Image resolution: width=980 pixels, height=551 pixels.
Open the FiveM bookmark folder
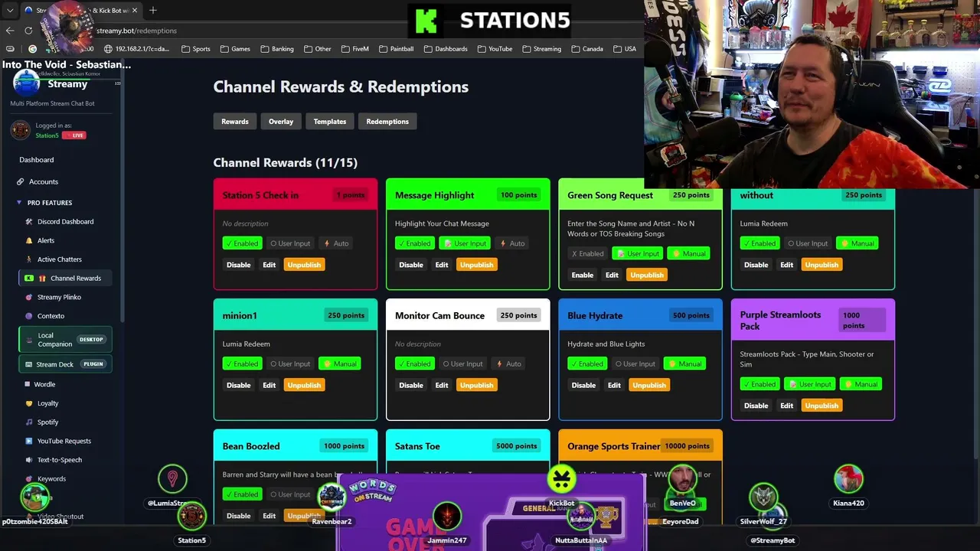(354, 49)
